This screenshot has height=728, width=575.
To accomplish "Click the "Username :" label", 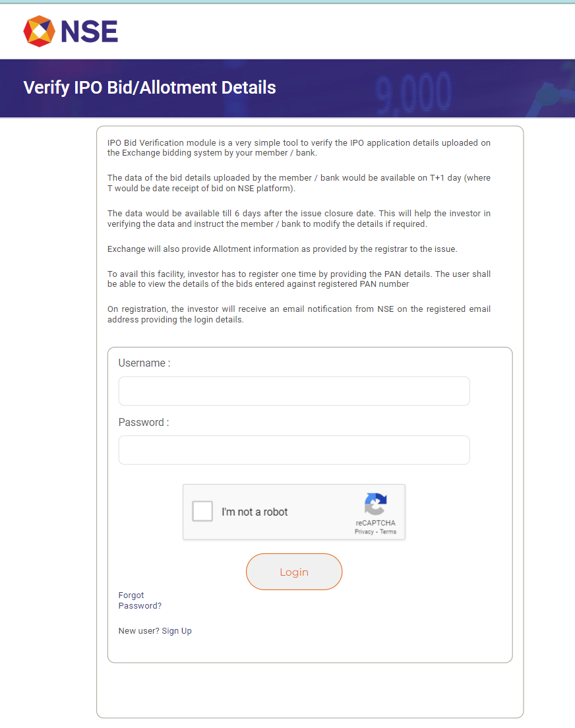I will click(x=144, y=363).
